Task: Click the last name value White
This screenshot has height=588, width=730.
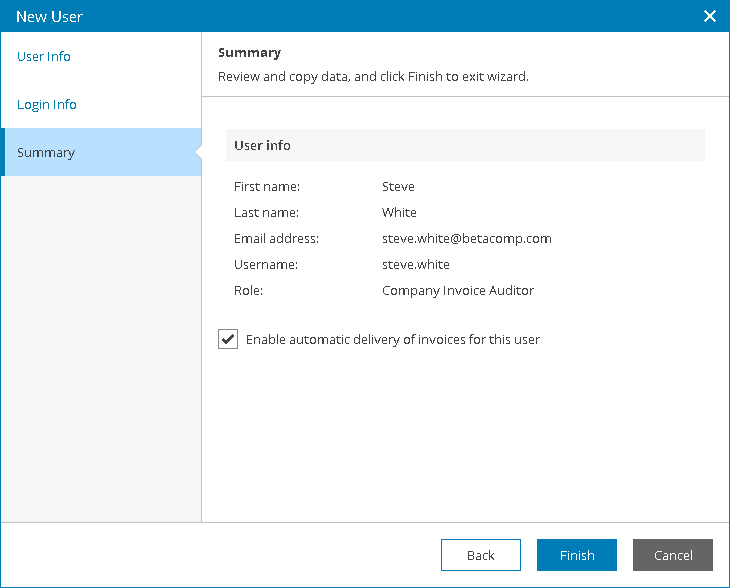Action: coord(399,213)
